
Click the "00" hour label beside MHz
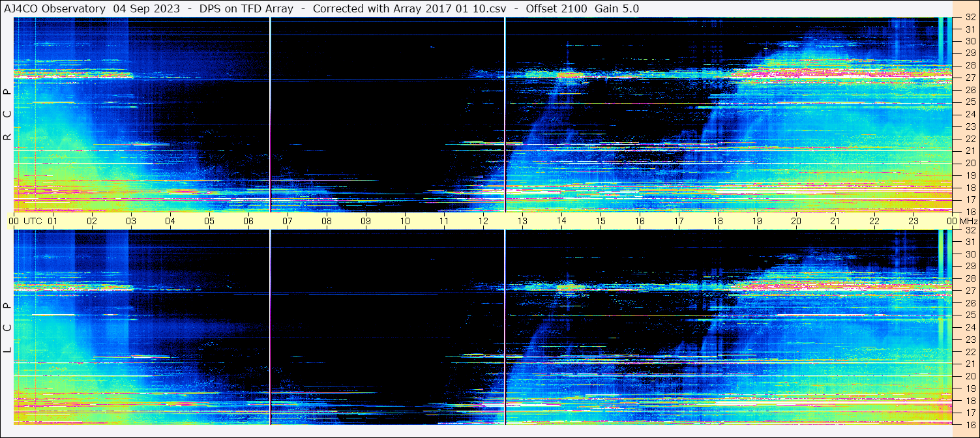pos(951,221)
